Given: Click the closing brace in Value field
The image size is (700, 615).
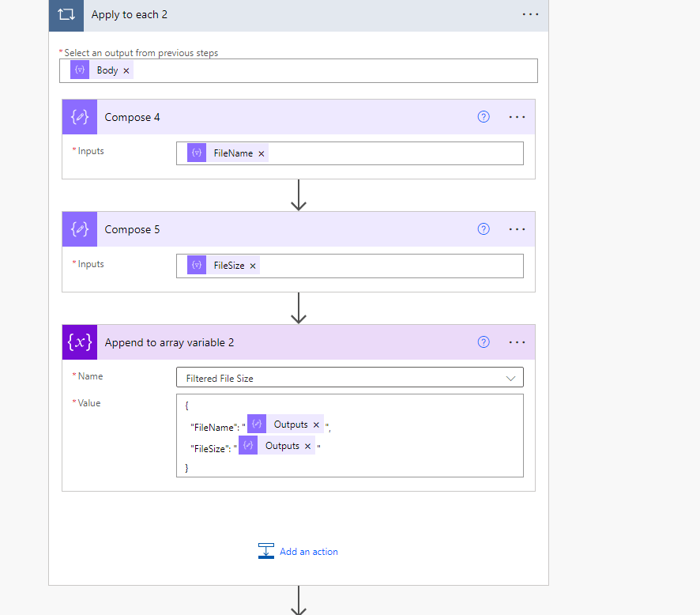Looking at the screenshot, I should pos(186,468).
